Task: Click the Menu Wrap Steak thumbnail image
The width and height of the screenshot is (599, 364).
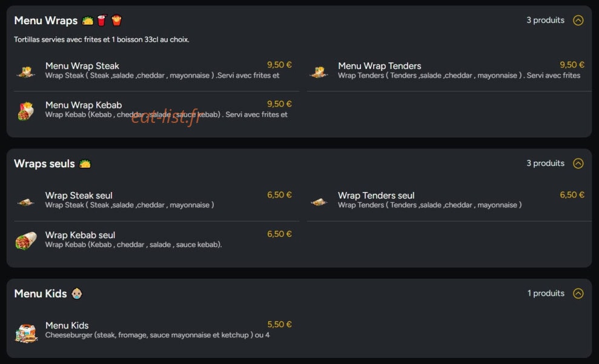Action: click(26, 71)
